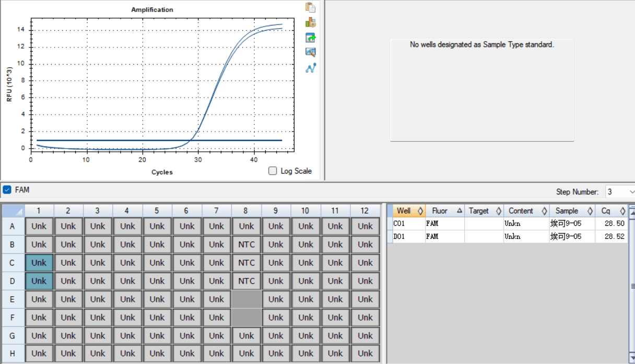Select all wells via plate corner cell

[x=13, y=211]
